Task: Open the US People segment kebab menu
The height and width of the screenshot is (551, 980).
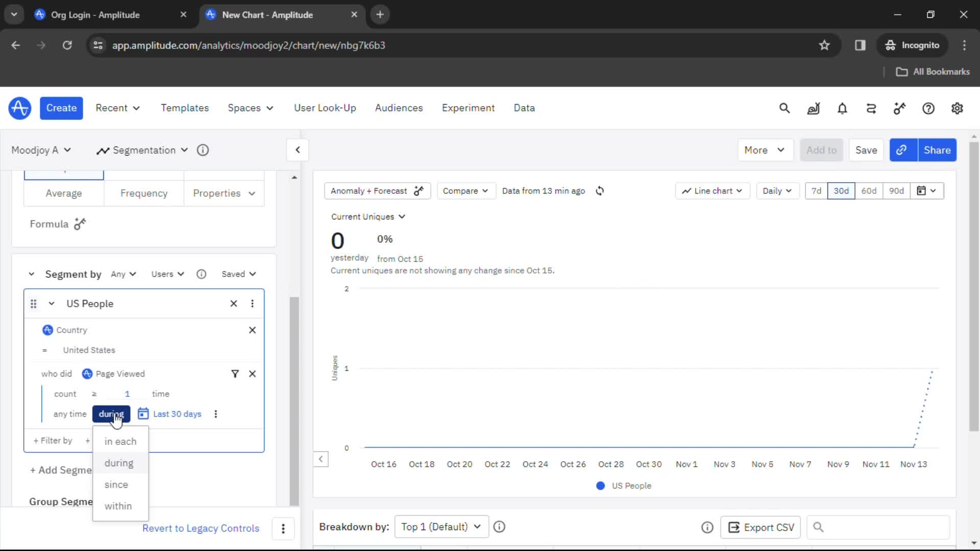Action: [x=252, y=304]
